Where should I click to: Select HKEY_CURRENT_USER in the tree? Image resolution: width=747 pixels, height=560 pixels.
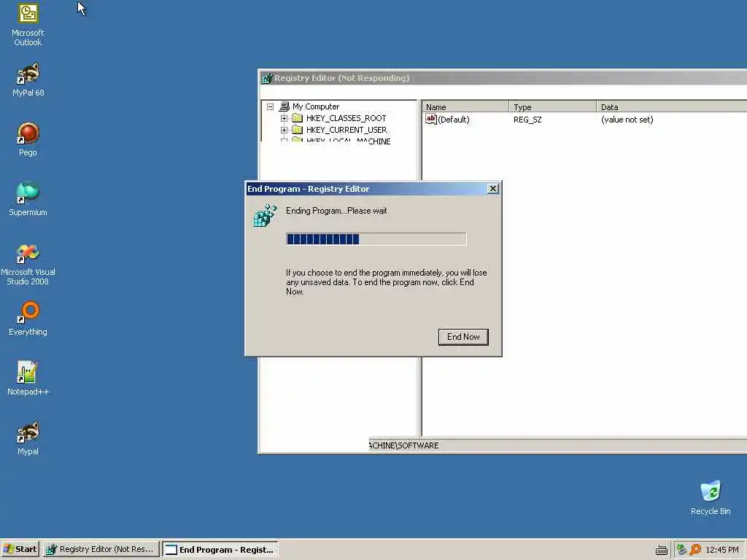coord(347,130)
